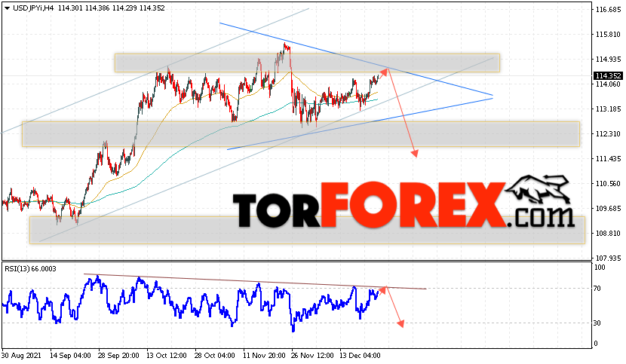Click the USDJPYi,H4 symbol title

pos(33,8)
